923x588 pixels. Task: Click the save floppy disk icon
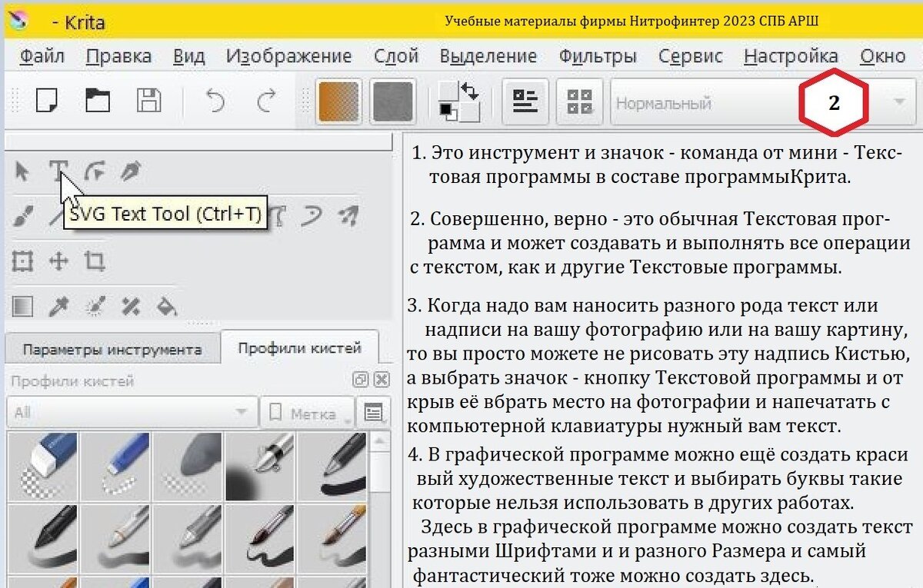tap(148, 101)
